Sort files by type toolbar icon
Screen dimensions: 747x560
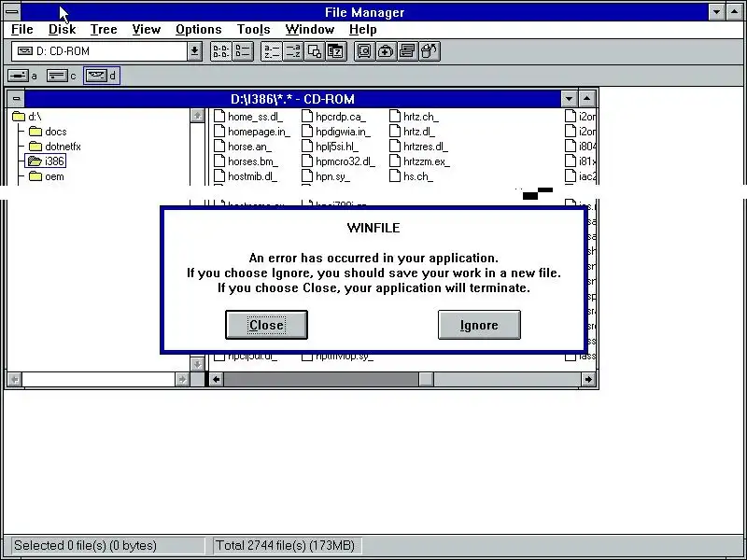tap(293, 51)
